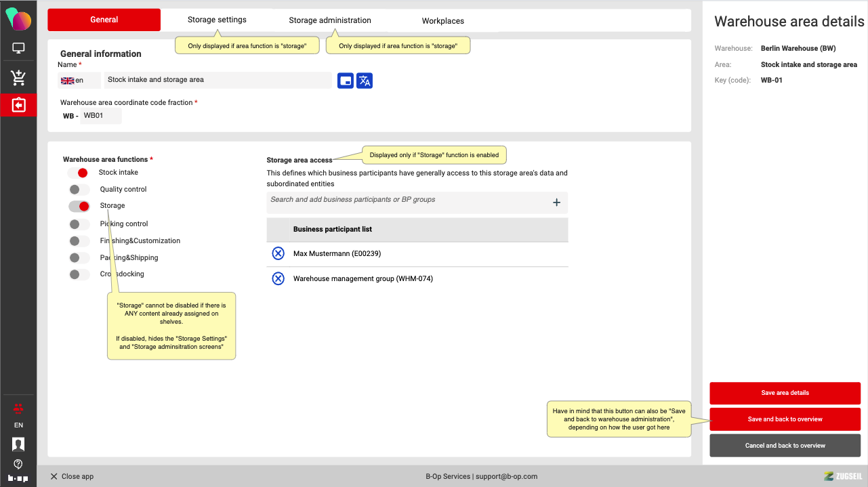
Task: Remove Warehouse management group from list
Action: [278, 278]
